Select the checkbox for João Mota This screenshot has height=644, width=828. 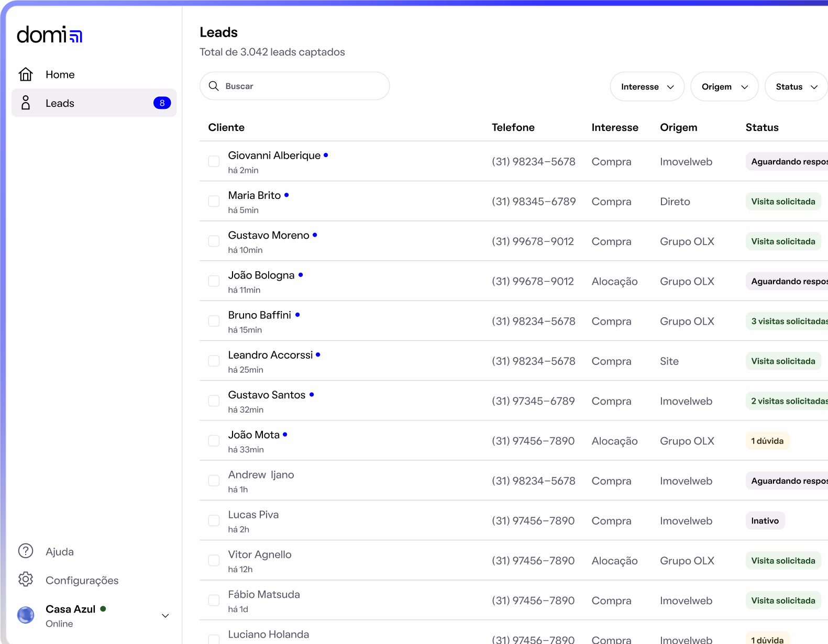tap(214, 441)
